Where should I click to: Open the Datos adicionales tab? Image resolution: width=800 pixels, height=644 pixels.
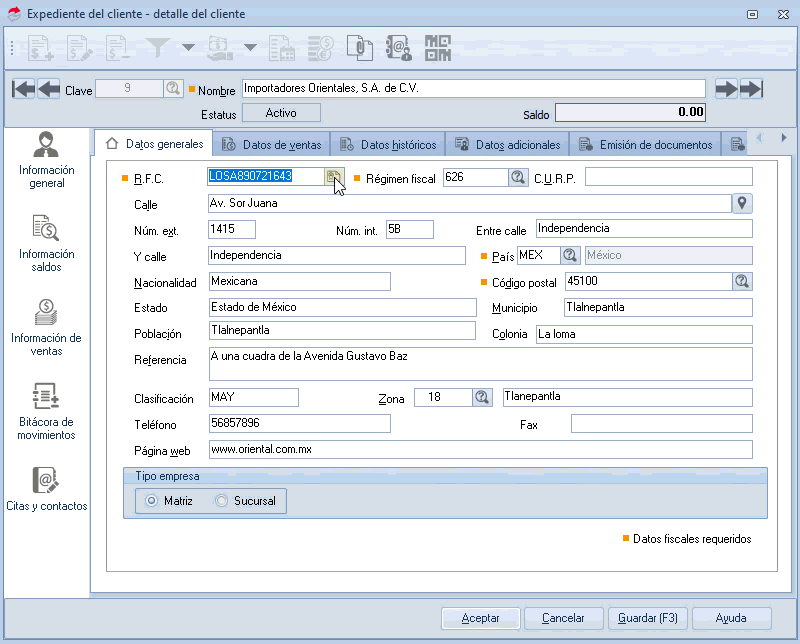click(507, 145)
